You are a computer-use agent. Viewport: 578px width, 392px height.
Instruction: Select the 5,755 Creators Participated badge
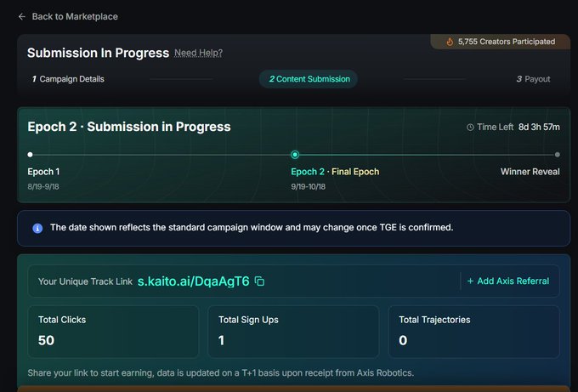(500, 42)
